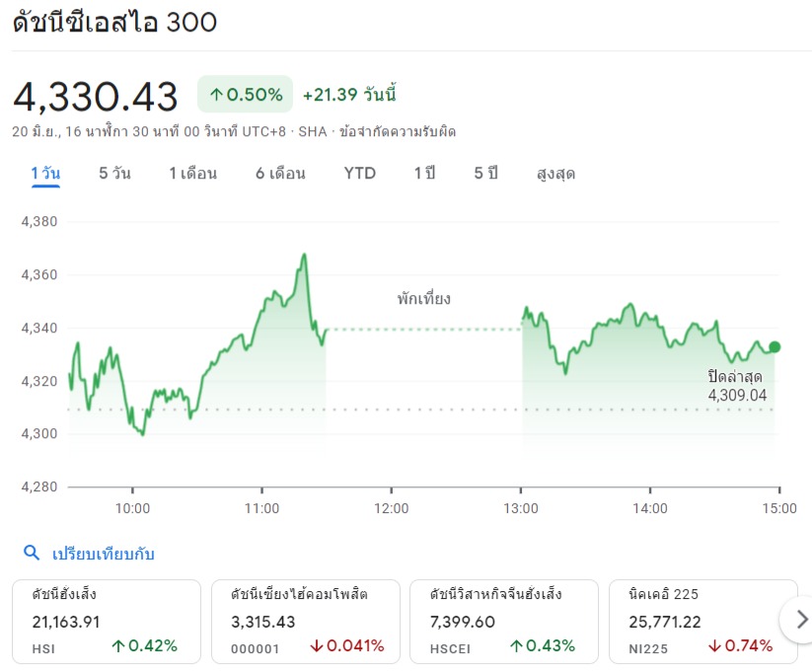Click the red down arrow in NI225 card
The height and width of the screenshot is (671, 812).
click(x=714, y=646)
